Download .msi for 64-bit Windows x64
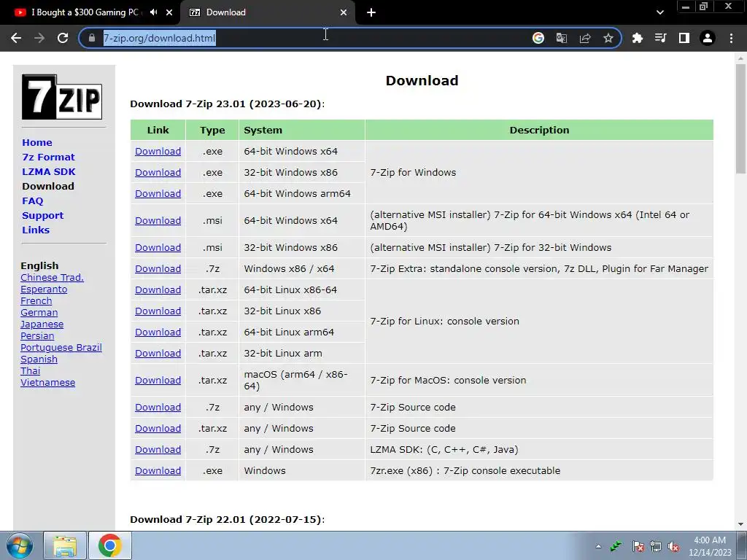747x560 pixels. tap(158, 220)
